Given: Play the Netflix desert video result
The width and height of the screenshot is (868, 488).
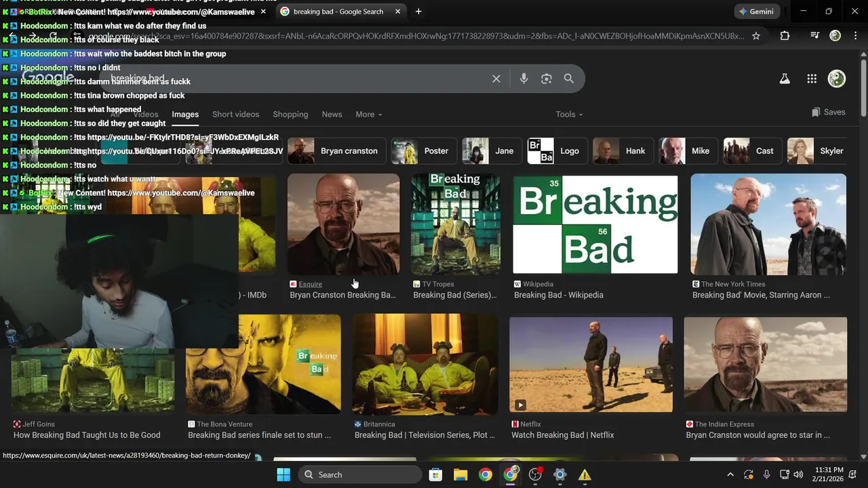Looking at the screenshot, I should 591,365.
